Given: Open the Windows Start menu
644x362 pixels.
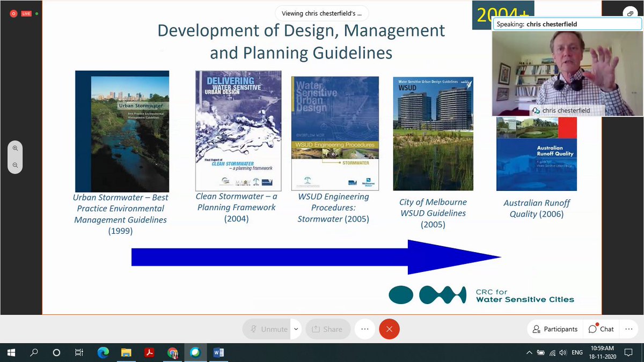Looking at the screenshot, I should coord(11,352).
